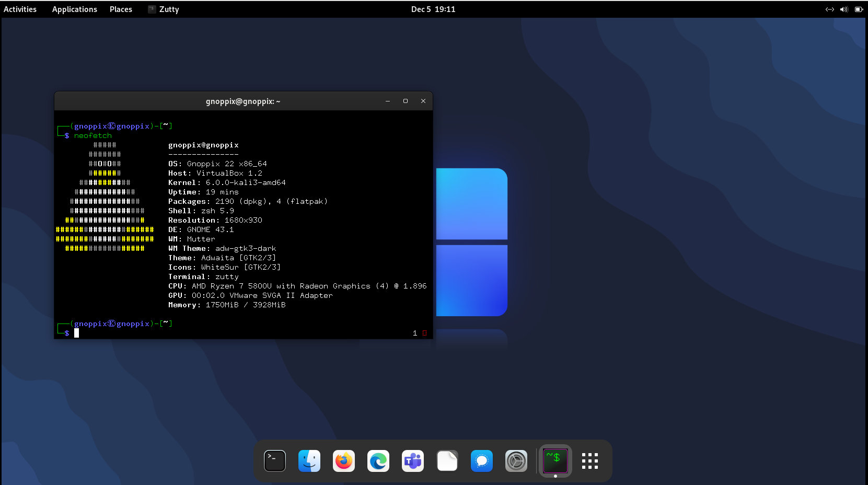
Task: Show all applications with the grid icon
Action: point(589,461)
